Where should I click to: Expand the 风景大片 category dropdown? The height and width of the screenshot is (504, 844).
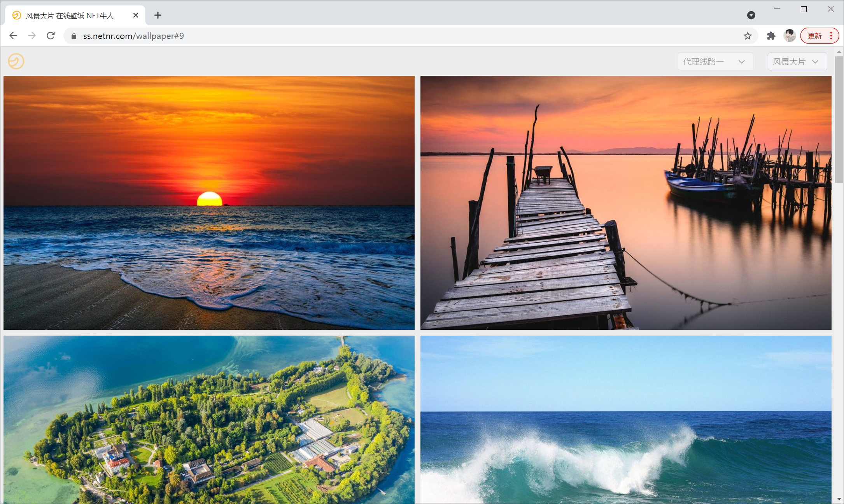pos(797,61)
